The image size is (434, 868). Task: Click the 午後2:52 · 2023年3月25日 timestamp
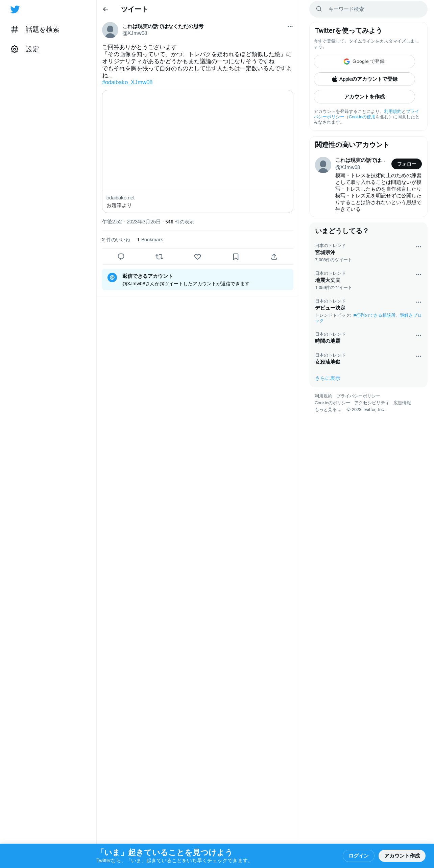coord(131,222)
